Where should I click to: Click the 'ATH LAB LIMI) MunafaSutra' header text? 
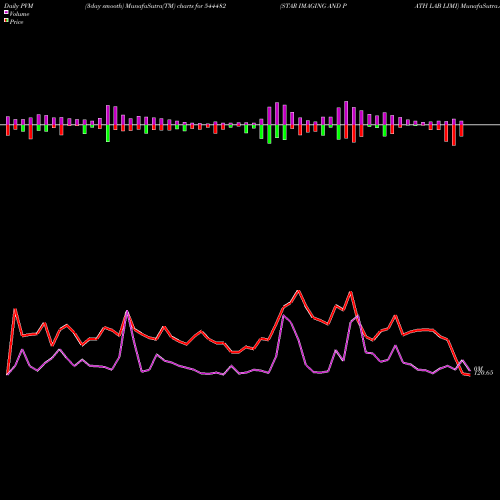coord(457,6)
